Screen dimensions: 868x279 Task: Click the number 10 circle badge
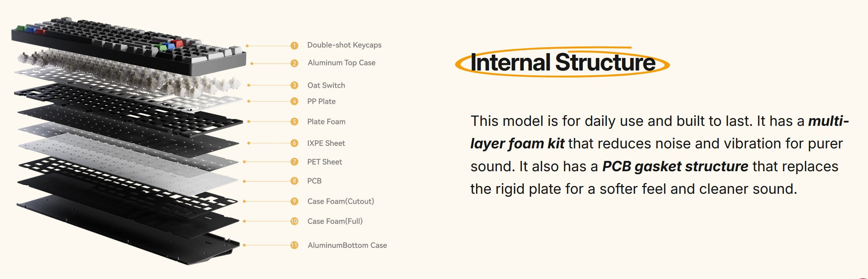[x=294, y=221]
